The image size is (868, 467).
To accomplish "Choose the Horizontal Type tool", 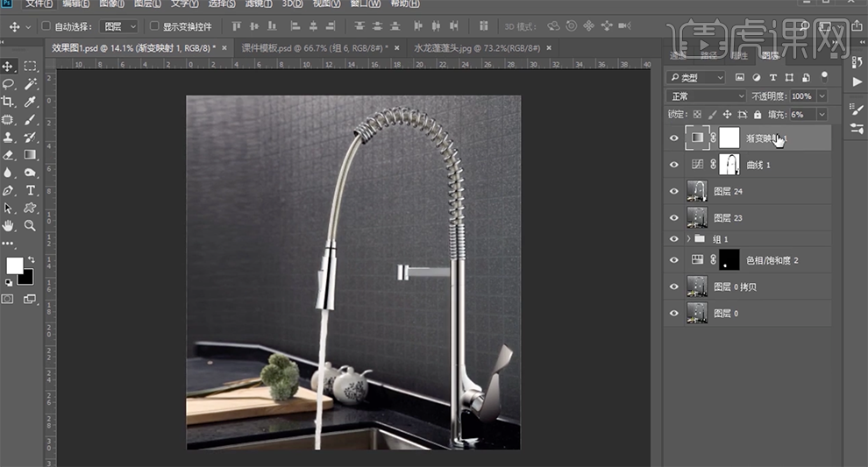I will [x=30, y=190].
